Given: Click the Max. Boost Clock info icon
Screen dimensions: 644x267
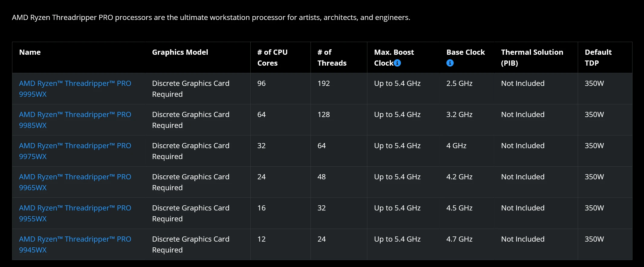Looking at the screenshot, I should (398, 63).
